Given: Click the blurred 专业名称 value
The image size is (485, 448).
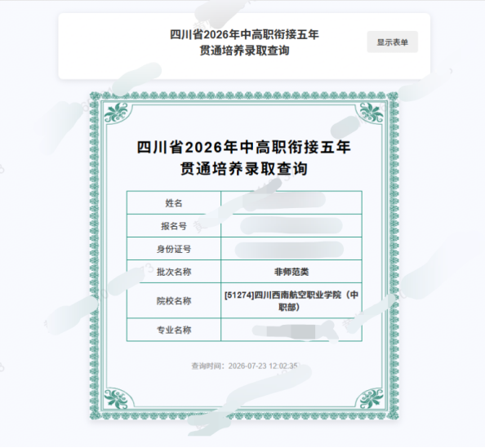Looking at the screenshot, I should 291,331.
